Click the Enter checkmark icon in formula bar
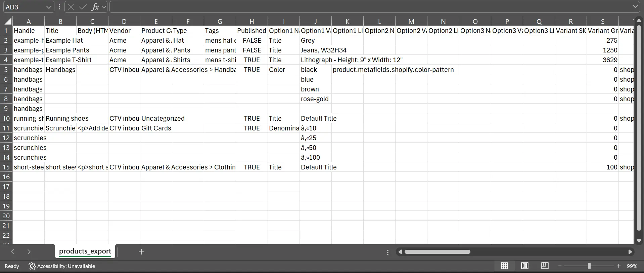644x273 pixels. pos(83,7)
